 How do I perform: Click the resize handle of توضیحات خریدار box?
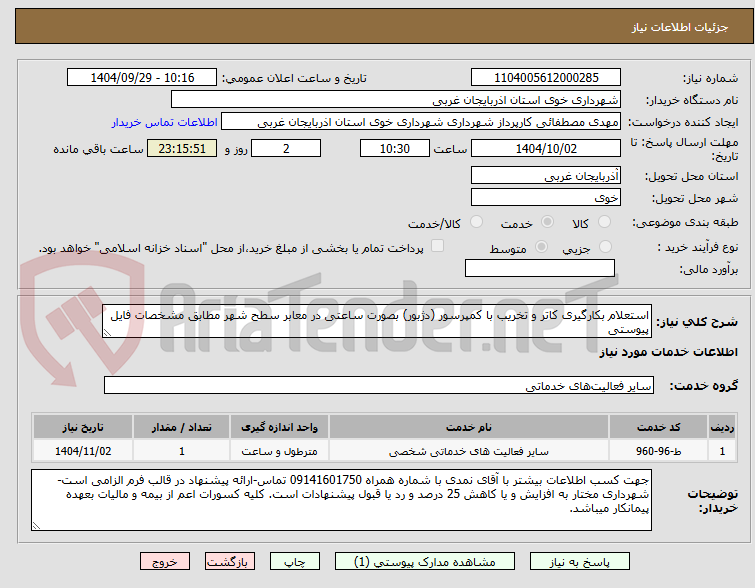[36, 526]
